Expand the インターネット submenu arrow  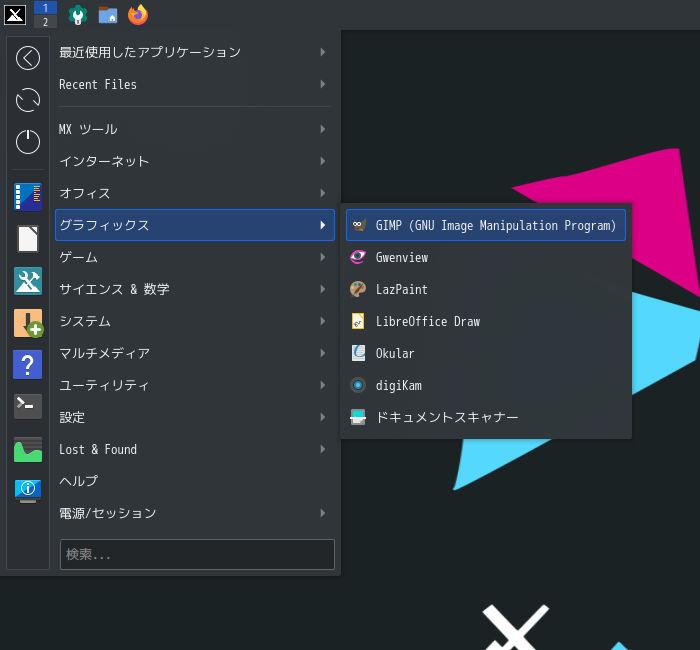pos(323,161)
